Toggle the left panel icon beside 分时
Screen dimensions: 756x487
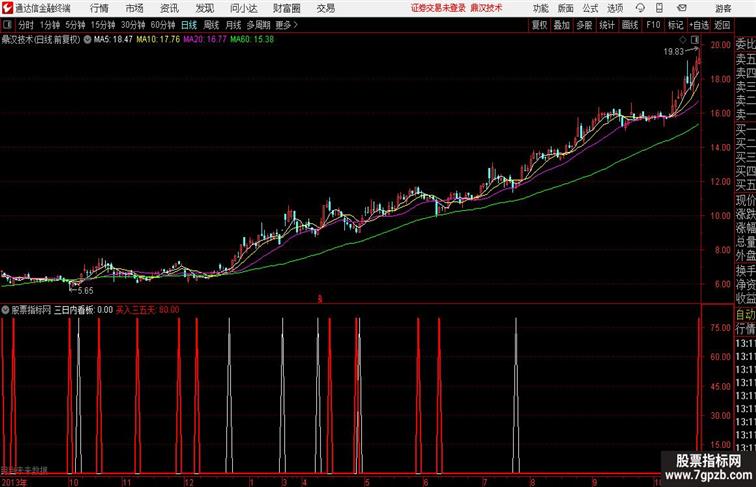(x=7, y=25)
